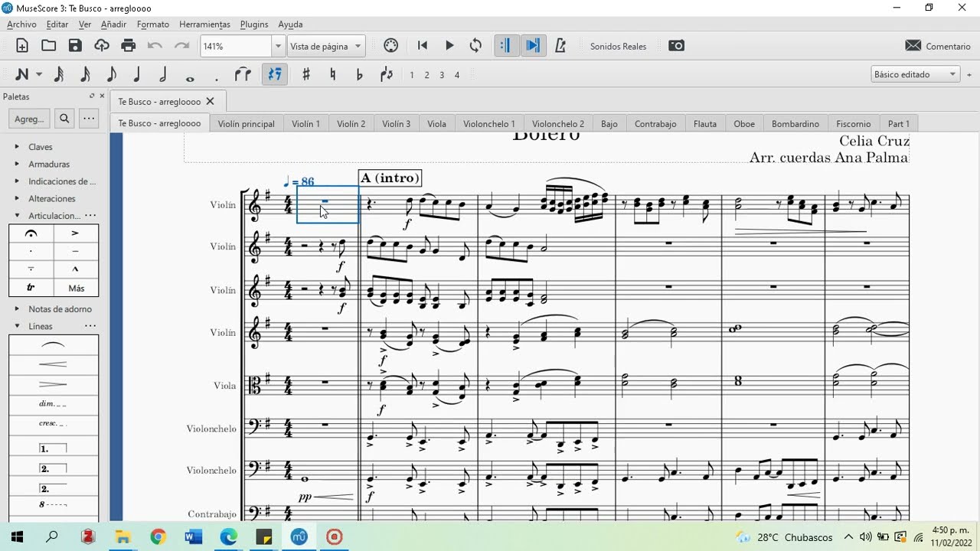
Task: Click Más in the Articulaciones palette
Action: coord(76,288)
